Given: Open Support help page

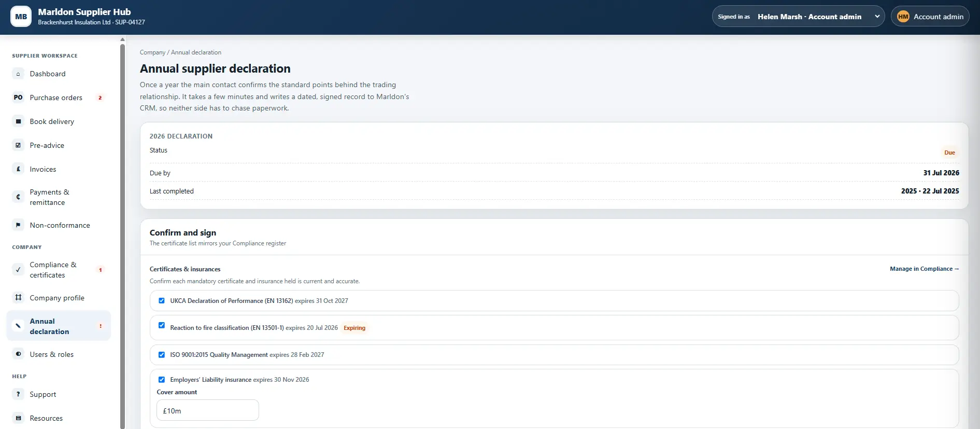Looking at the screenshot, I should point(59,394).
